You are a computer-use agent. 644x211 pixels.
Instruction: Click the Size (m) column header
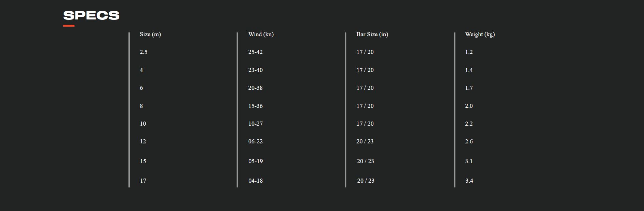coord(150,34)
